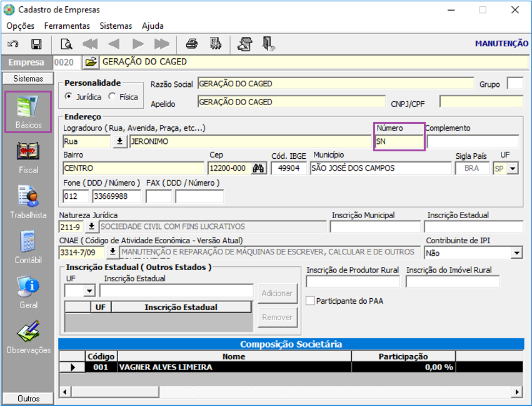Open the Sistemas menu
Viewport: 532px width, 407px height.
[x=116, y=26]
